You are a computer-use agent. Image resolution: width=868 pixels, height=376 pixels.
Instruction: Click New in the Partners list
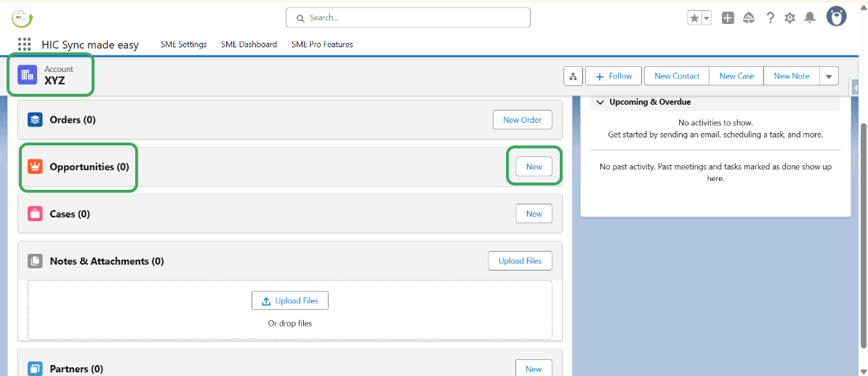click(534, 369)
